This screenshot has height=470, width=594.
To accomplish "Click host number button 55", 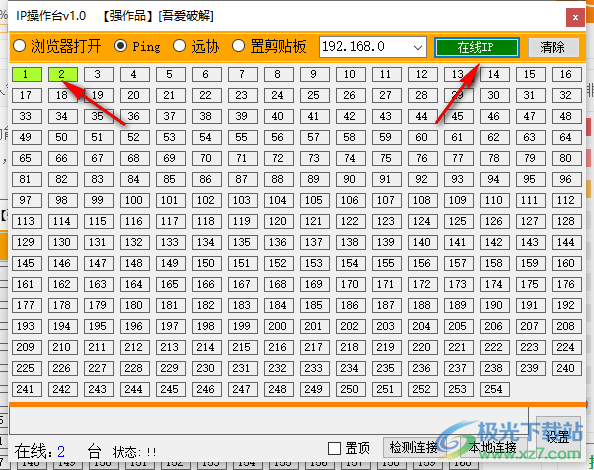I will click(242, 137).
